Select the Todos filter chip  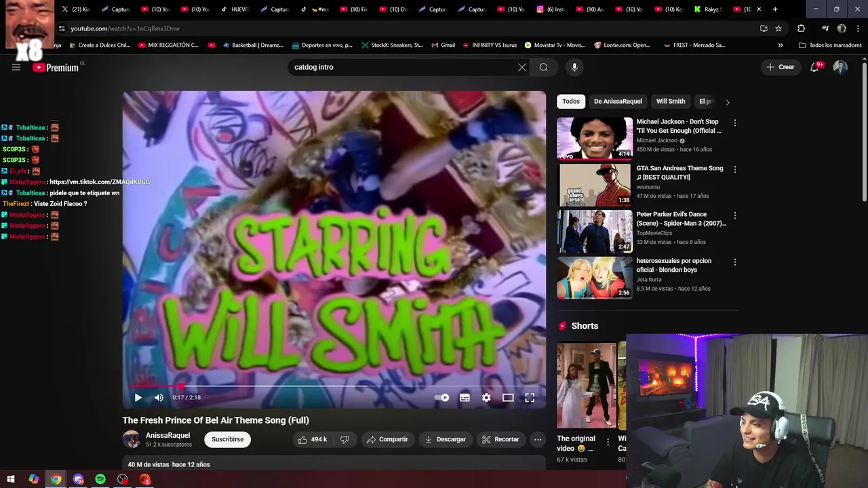pos(571,102)
